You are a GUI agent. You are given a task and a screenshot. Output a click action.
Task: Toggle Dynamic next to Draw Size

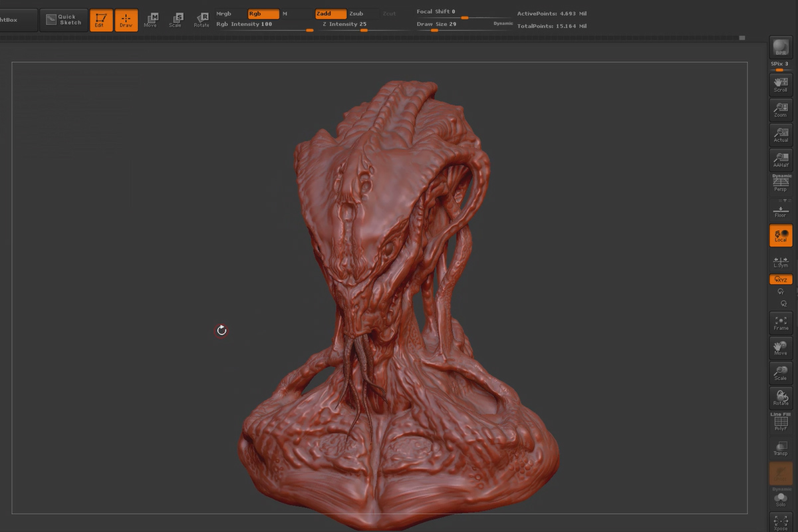tap(503, 24)
